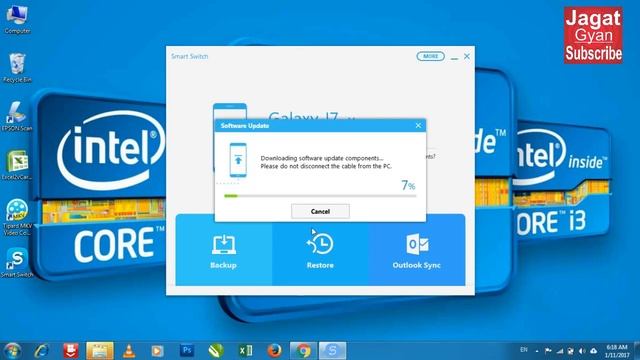Close the Software Update dialog
640x360 pixels.
(x=418, y=125)
